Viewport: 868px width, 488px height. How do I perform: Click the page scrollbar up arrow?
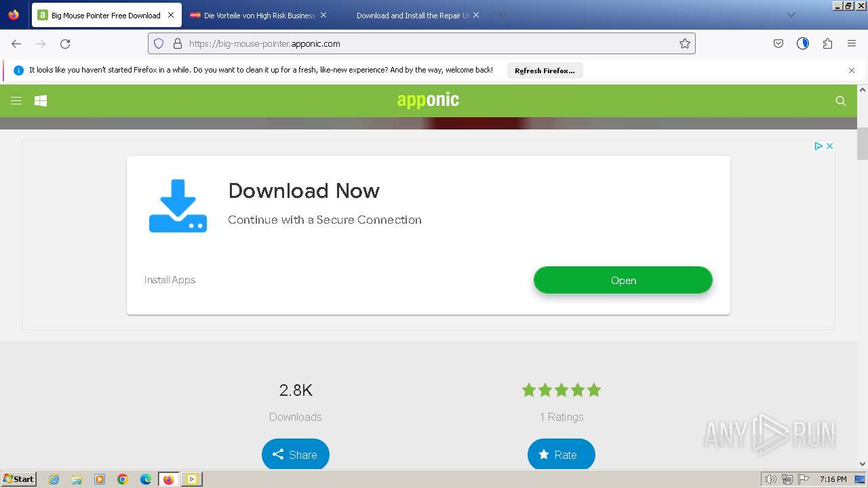(863, 90)
